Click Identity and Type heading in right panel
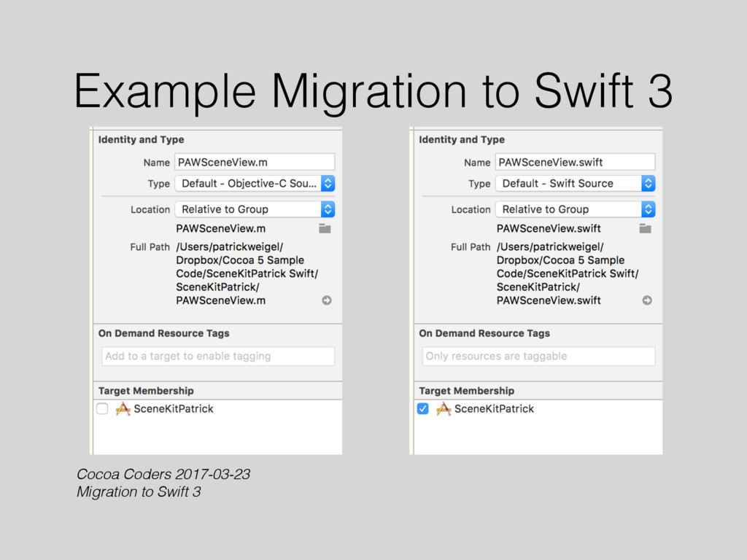This screenshot has height=560, width=747. coord(462,139)
